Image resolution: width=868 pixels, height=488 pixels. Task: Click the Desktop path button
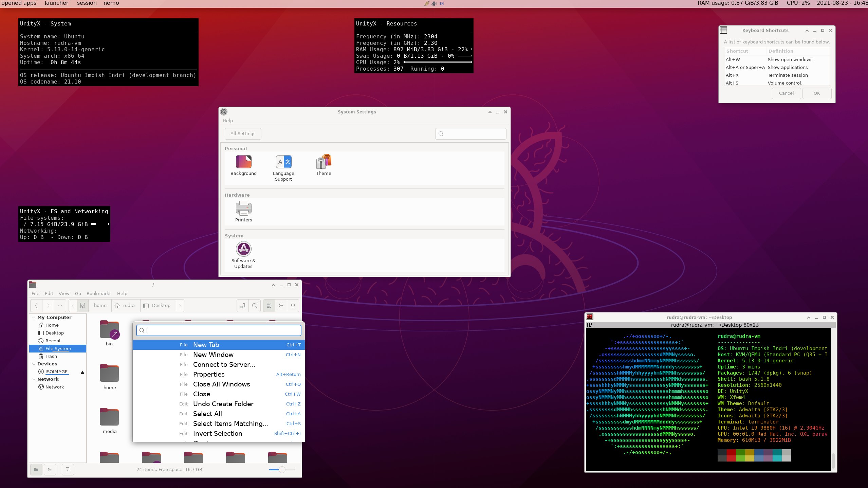(157, 306)
